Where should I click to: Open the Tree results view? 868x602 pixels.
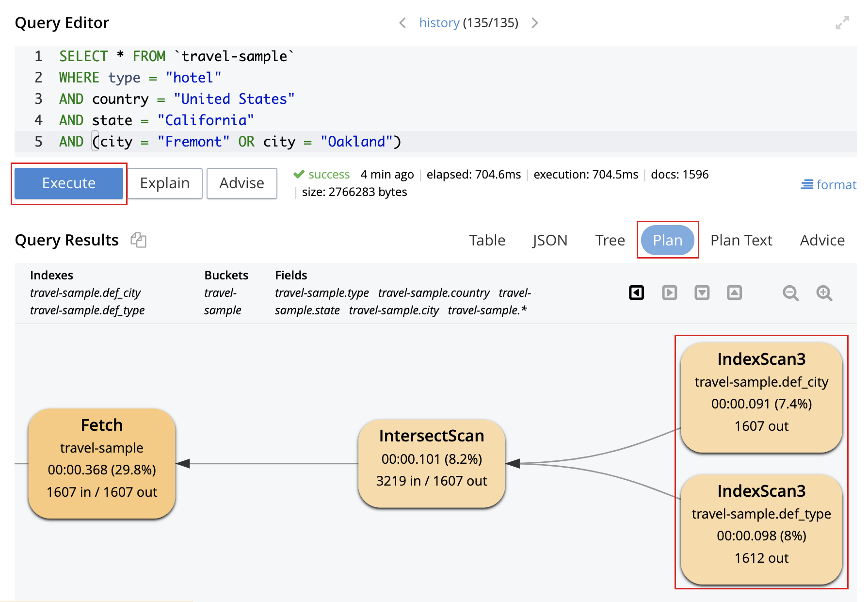pos(610,240)
